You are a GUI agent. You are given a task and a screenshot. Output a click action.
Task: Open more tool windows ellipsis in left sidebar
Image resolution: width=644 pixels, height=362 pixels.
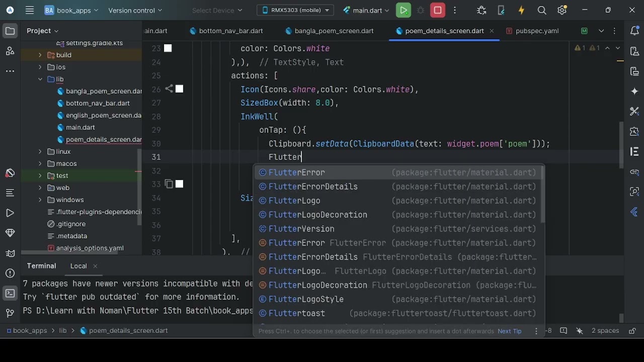coord(10,71)
